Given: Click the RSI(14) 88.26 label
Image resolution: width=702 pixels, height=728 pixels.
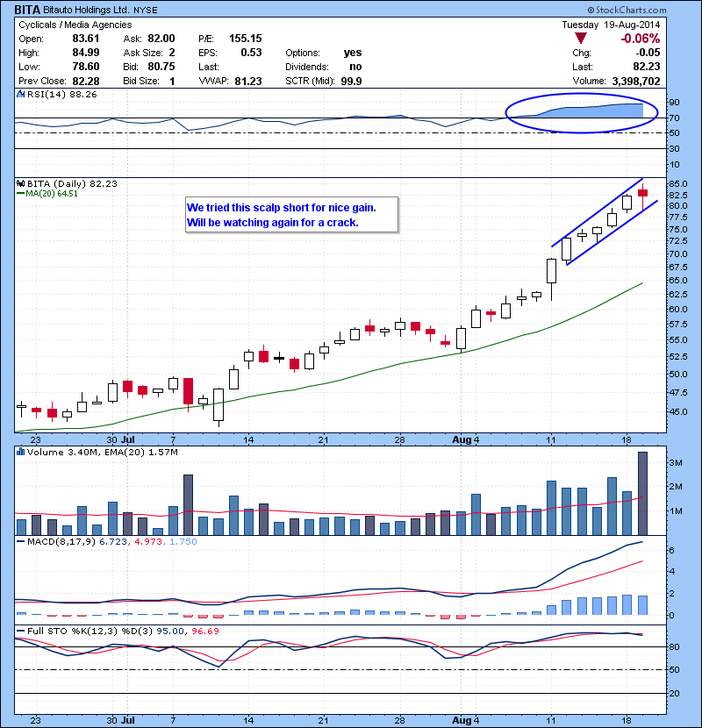Looking at the screenshot, I should 62,94.
